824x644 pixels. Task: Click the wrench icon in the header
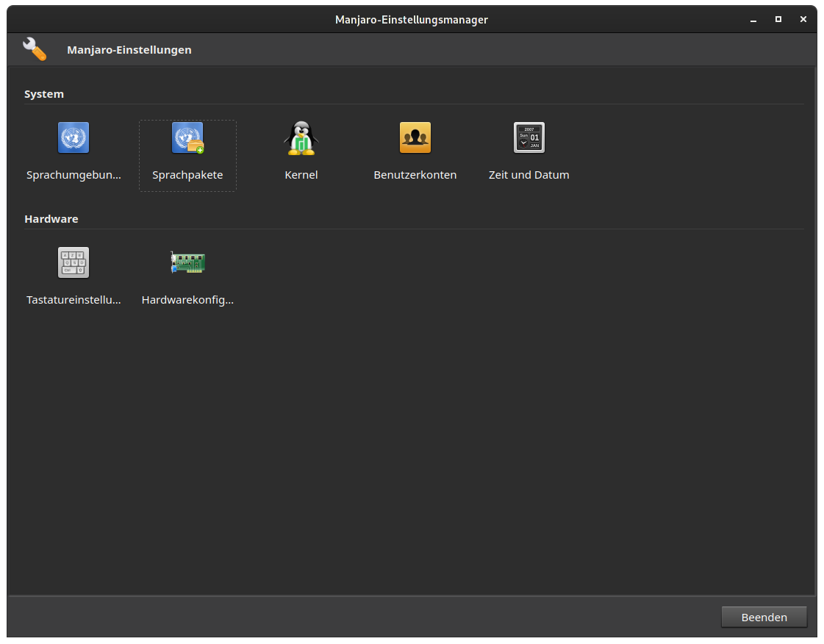(35, 49)
